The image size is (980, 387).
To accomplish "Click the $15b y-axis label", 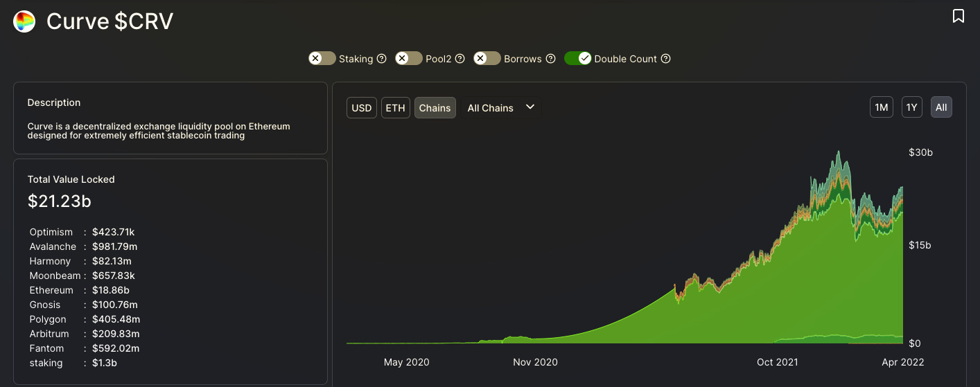I will (x=920, y=245).
